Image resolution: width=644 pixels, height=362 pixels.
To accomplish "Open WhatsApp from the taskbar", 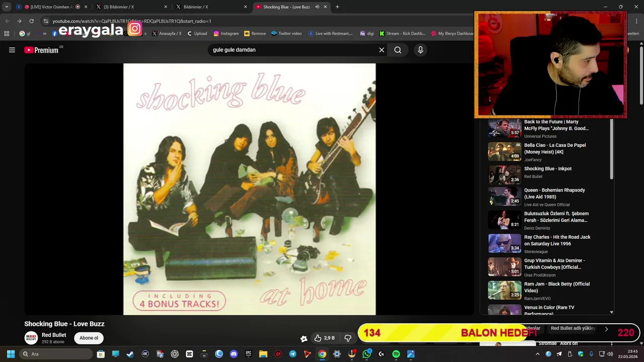I will pyautogui.click(x=366, y=354).
